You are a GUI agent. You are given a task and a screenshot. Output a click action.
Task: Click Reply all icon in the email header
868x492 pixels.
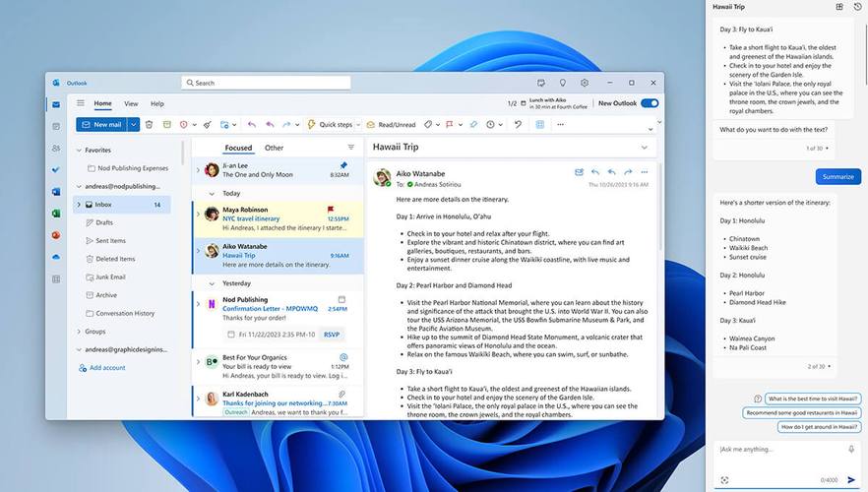[x=611, y=172]
